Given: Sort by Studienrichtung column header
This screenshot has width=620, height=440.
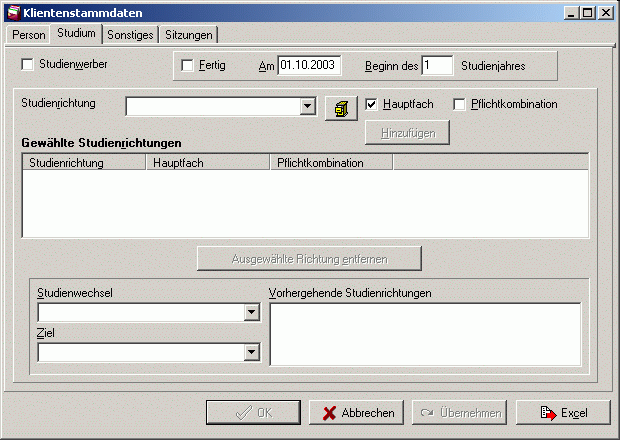Looking at the screenshot, I should click(x=84, y=163).
